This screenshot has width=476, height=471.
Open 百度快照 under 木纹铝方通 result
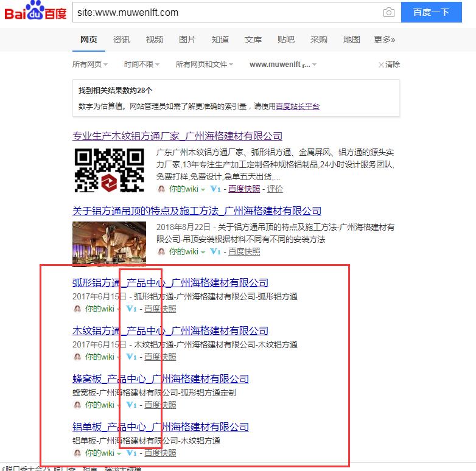pos(160,357)
